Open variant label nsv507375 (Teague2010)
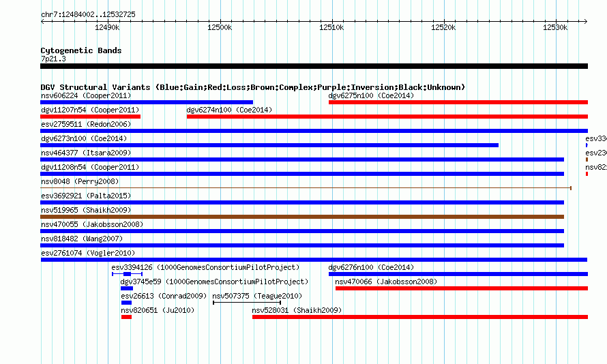 (257, 296)
